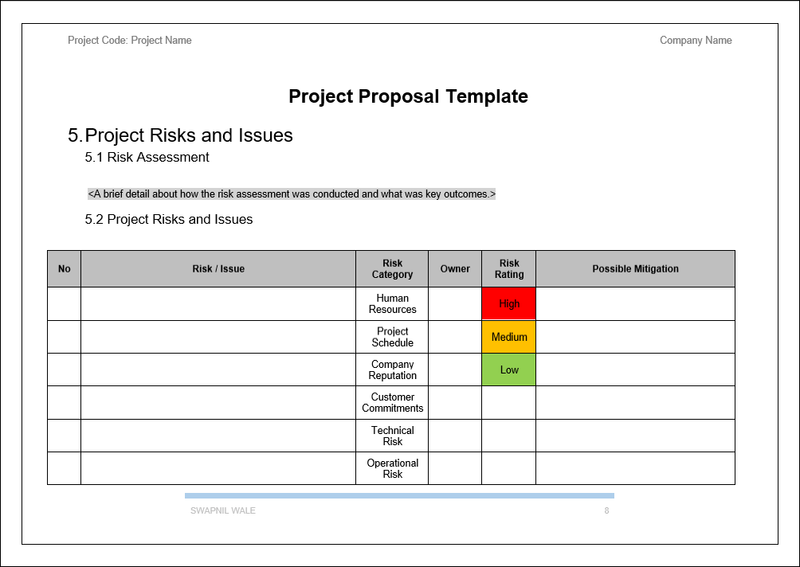Select the orange Medium risk rating cell
Viewport: 800px width, 567px height.
[509, 337]
